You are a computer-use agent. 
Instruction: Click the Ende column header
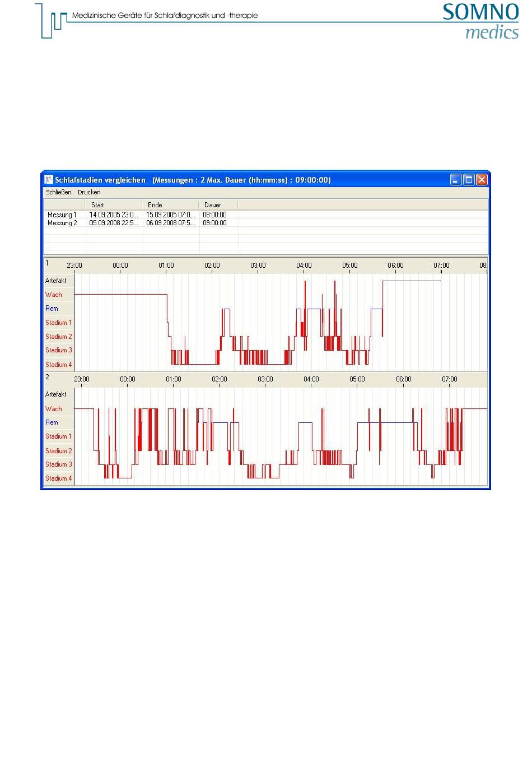[x=155, y=205]
